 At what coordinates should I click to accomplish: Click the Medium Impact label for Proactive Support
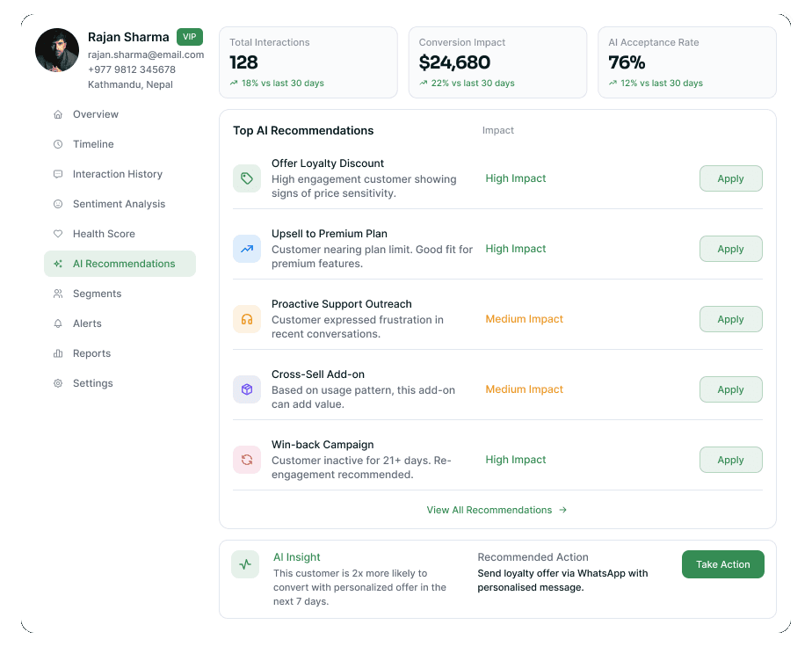tap(524, 319)
